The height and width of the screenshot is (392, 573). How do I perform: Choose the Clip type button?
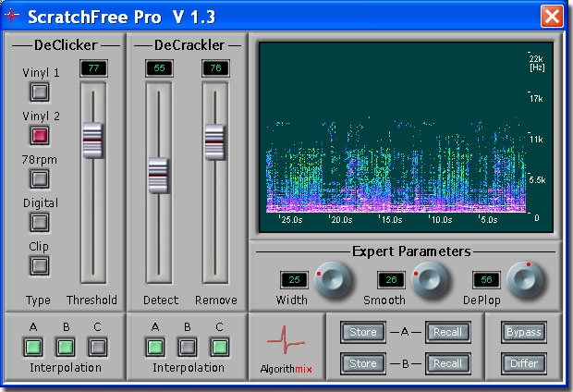click(x=40, y=265)
